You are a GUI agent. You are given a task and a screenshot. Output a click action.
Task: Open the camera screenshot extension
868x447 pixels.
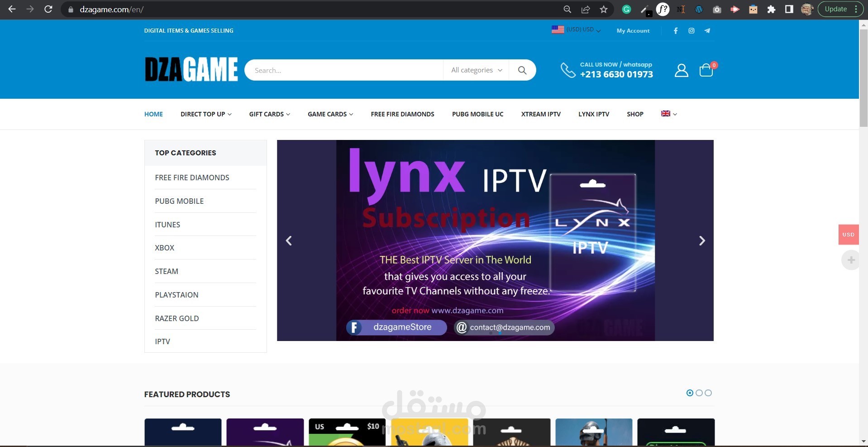pyautogui.click(x=717, y=9)
